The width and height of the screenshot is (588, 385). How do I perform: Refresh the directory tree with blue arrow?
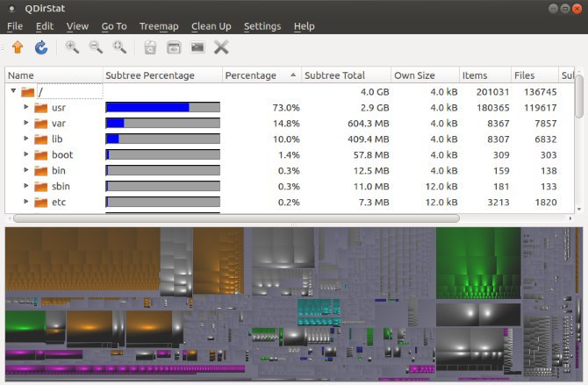41,47
